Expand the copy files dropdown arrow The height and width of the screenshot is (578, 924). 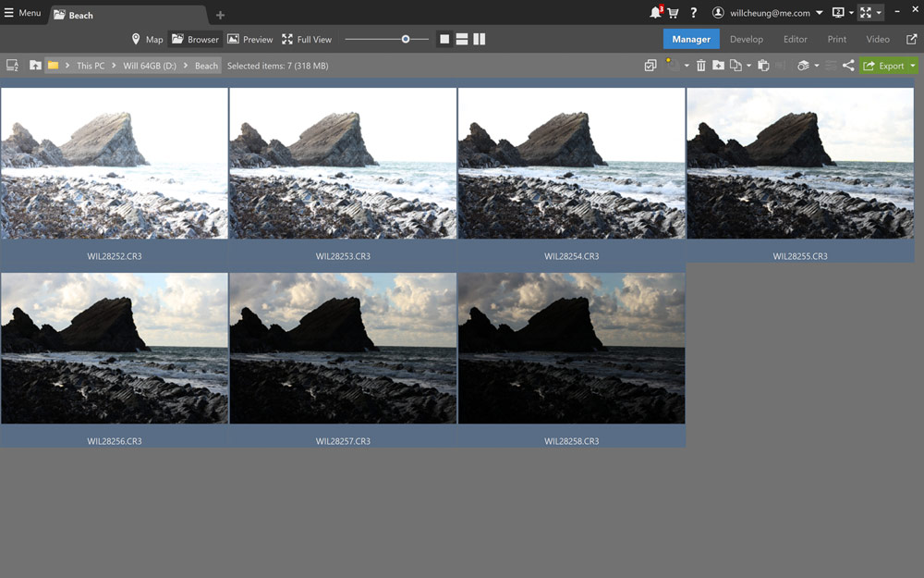(x=749, y=66)
